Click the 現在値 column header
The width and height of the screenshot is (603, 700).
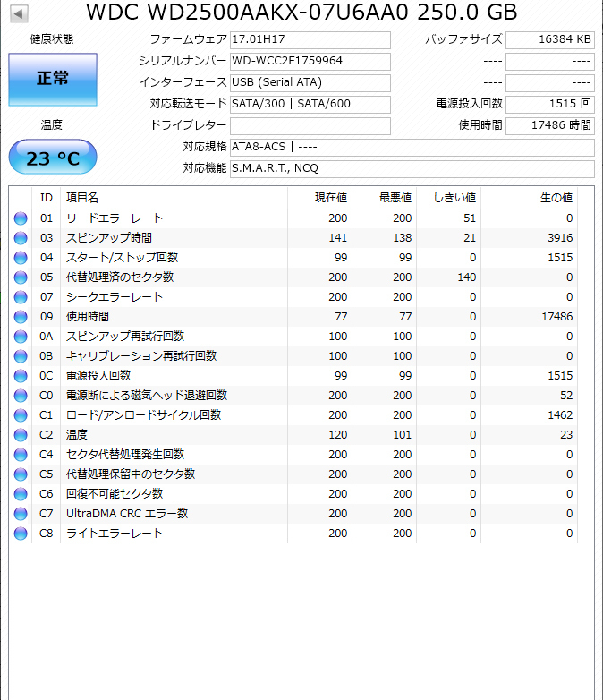320,197
